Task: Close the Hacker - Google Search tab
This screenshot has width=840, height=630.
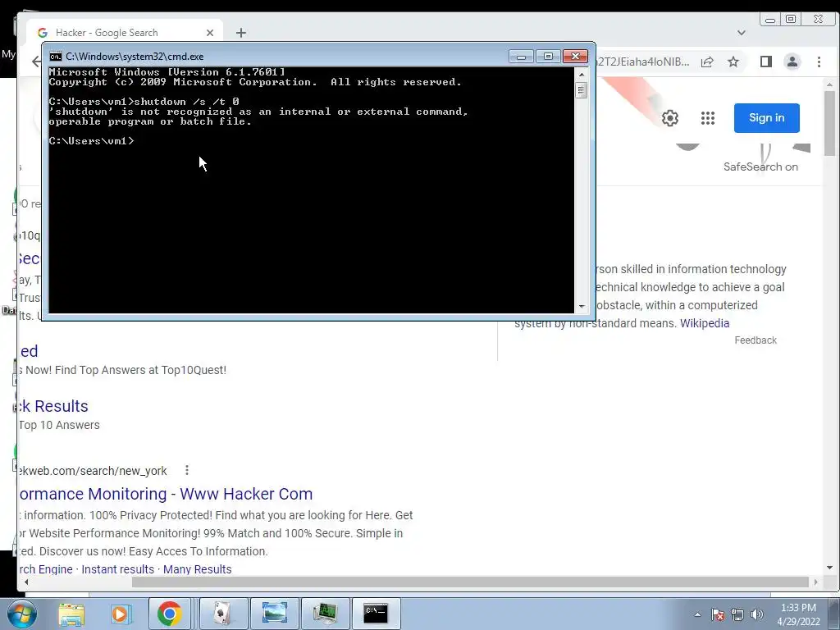Action: pyautogui.click(x=210, y=33)
